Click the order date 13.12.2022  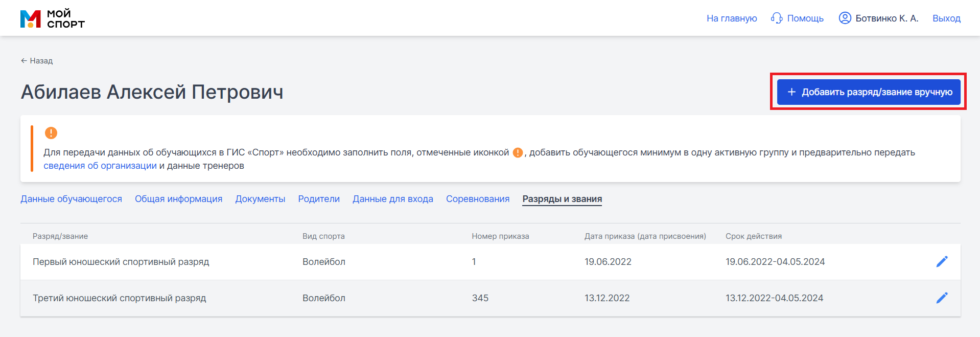pos(607,298)
